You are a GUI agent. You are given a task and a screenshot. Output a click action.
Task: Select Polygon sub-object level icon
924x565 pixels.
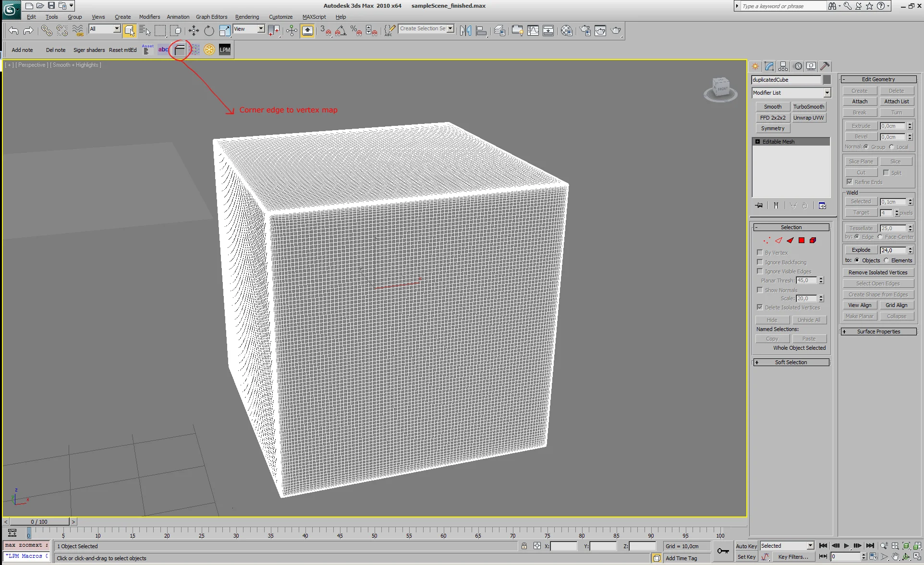(802, 240)
